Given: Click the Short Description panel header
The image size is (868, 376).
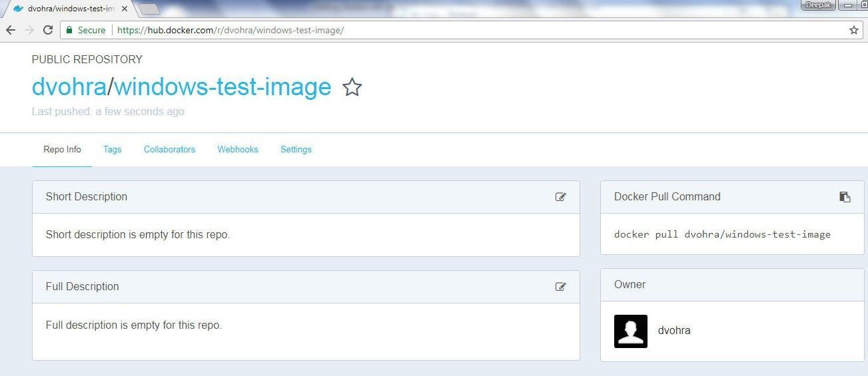Looking at the screenshot, I should [306, 197].
